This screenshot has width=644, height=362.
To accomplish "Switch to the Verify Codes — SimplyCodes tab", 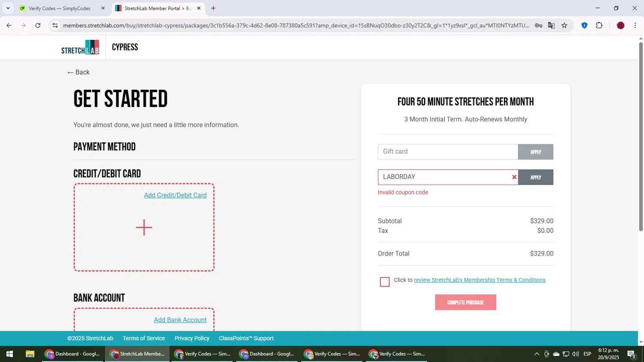I will coord(60,8).
